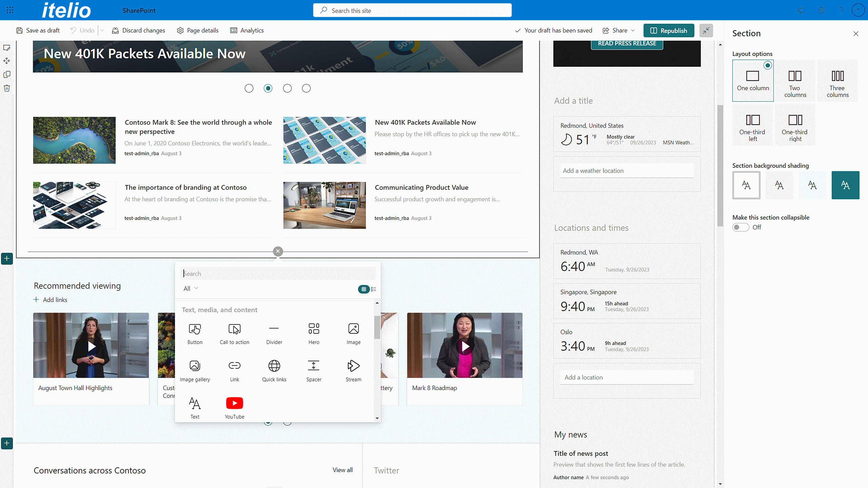Screen dimensions: 868x488
Task: Click the Undo command
Action: 82,30
